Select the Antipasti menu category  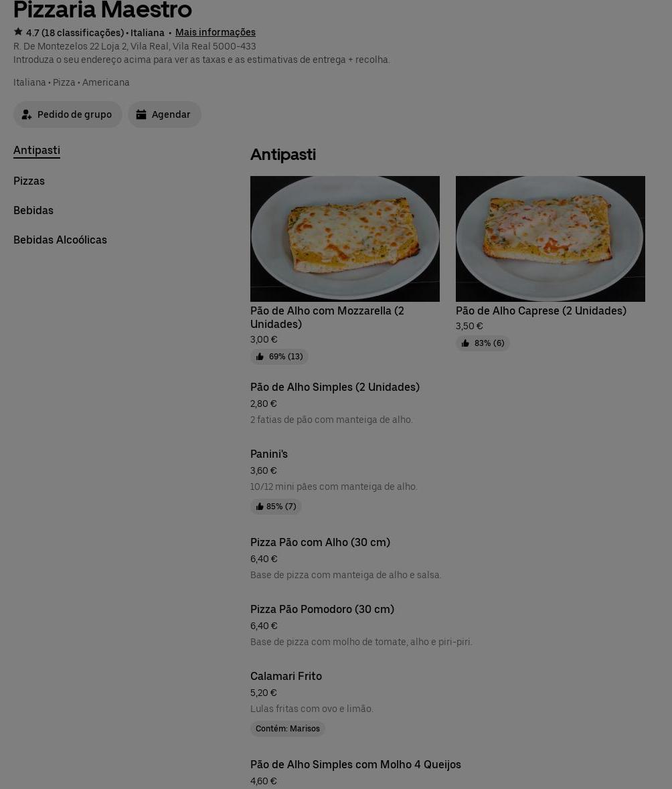tap(37, 151)
